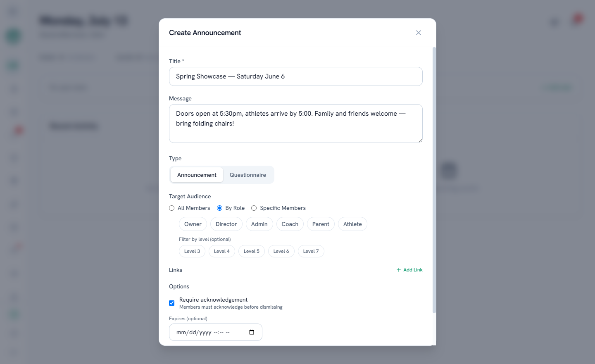Open the Expires calendar picker icon
Screen dimensions: 595x364
[252, 332]
